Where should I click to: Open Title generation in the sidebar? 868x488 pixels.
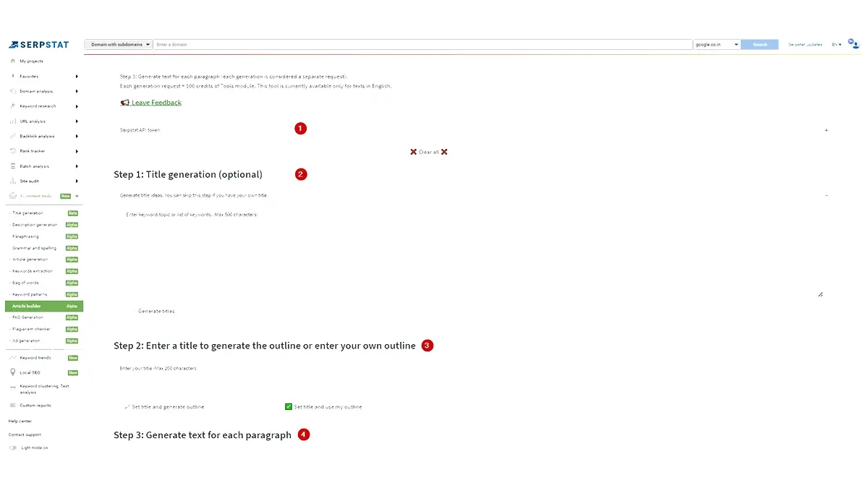28,213
